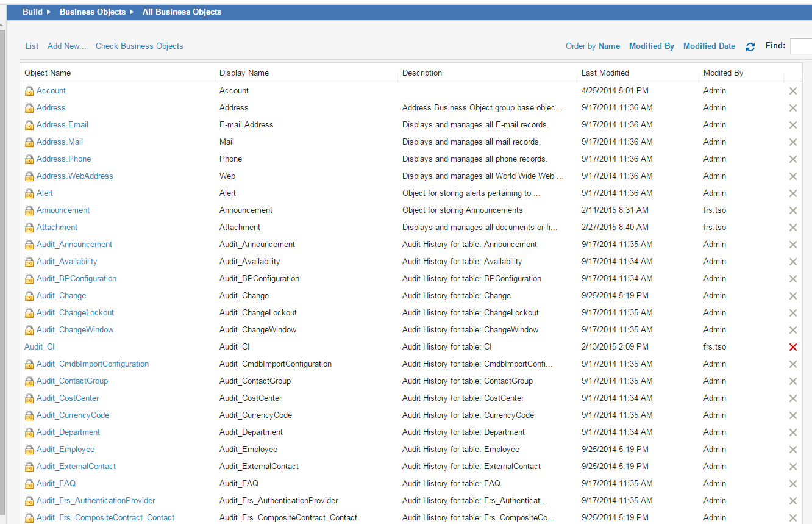Click the lock icon next to Address.Email
The image size is (812, 524).
coord(29,124)
